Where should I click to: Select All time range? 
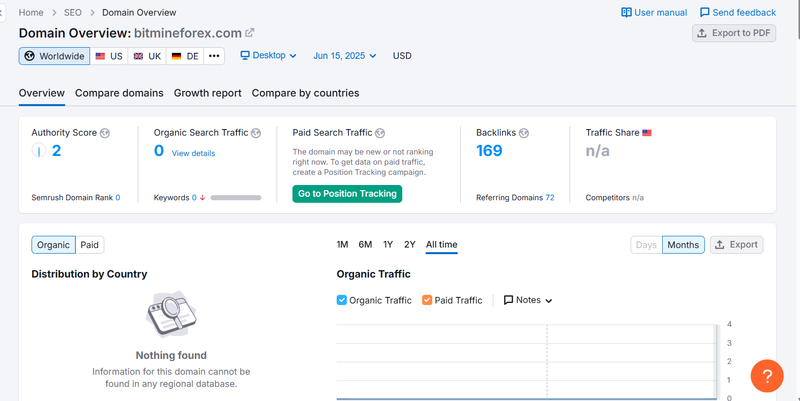click(441, 244)
